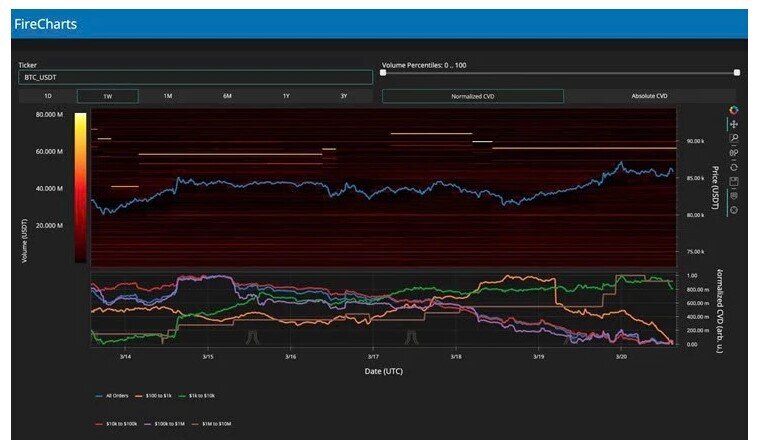Click the Save chart image icon

click(734, 181)
